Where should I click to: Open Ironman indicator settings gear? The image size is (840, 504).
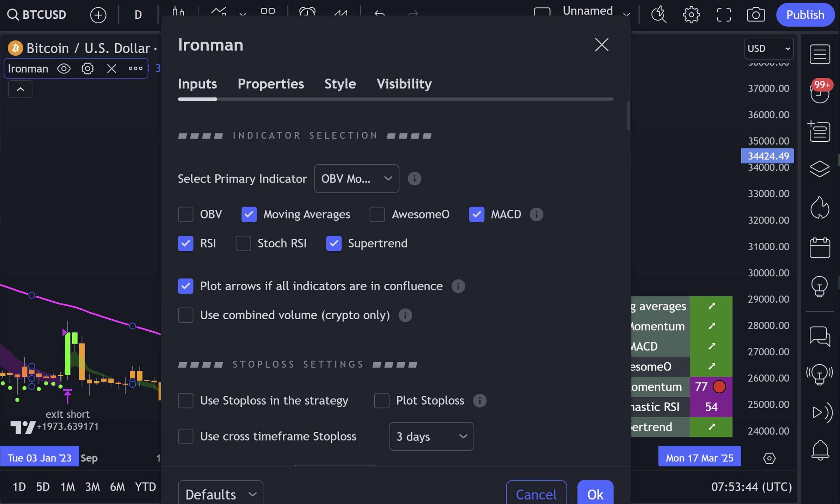[x=87, y=68]
